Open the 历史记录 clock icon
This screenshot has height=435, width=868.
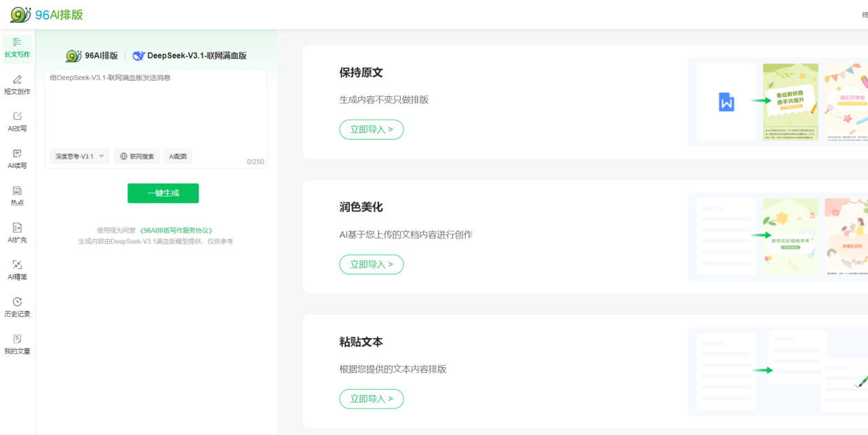pyautogui.click(x=17, y=302)
